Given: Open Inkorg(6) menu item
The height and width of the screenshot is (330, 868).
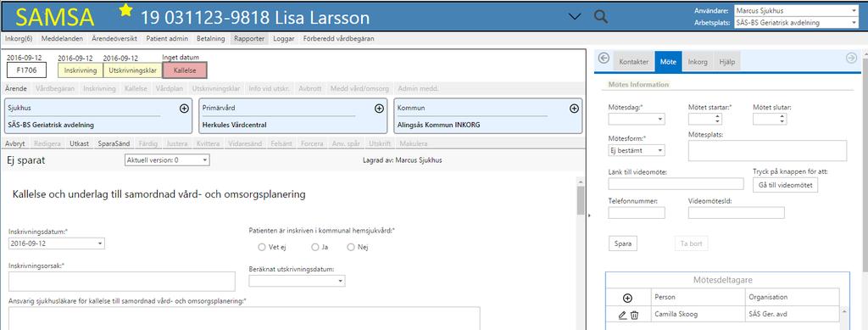Looking at the screenshot, I should point(19,39).
